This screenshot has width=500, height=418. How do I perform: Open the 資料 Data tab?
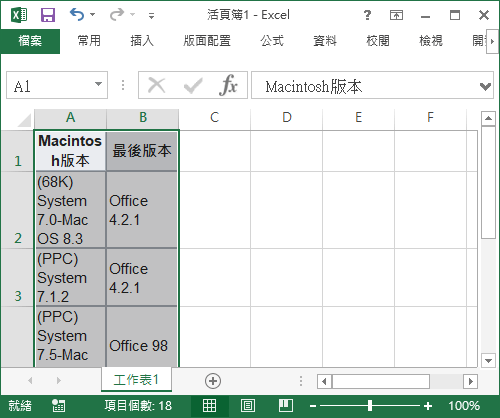[x=325, y=41]
